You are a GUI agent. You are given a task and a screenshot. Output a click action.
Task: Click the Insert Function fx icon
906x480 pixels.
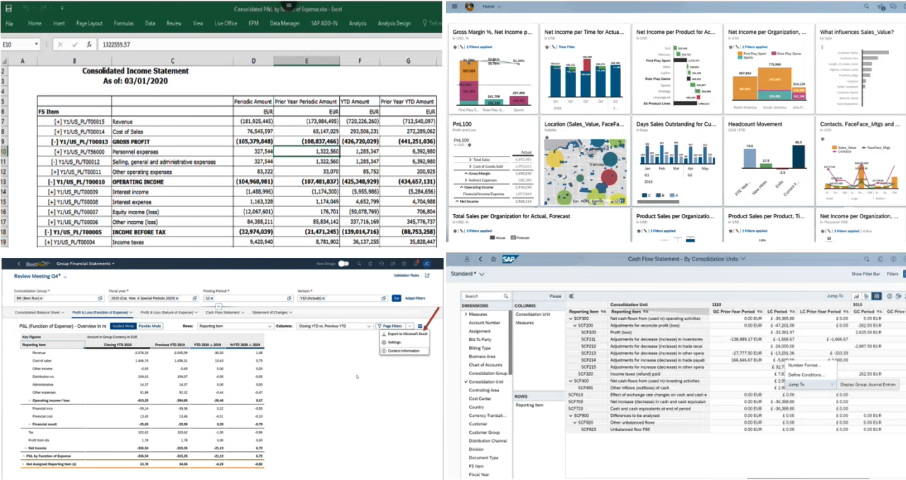point(88,44)
